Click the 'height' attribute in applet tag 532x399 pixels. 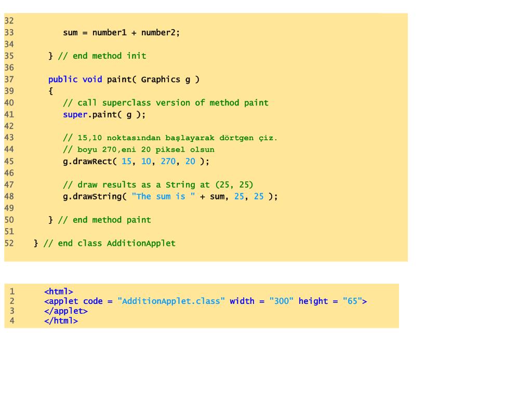313,301
